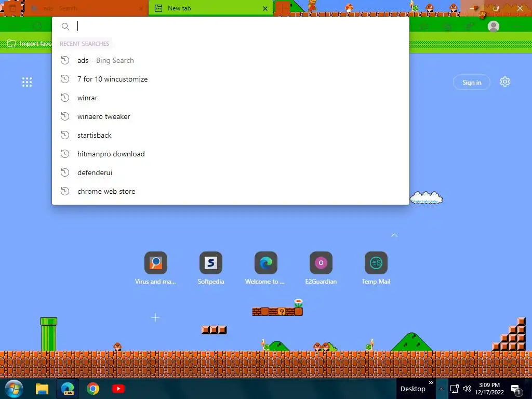Switch to the 'New tab' tab
532x399 pixels.
(210, 8)
